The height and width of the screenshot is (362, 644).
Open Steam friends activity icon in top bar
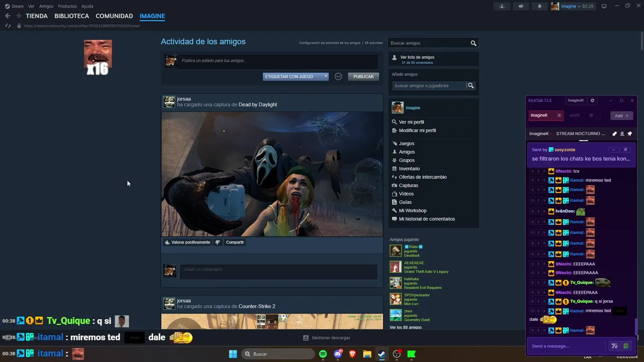point(502,6)
